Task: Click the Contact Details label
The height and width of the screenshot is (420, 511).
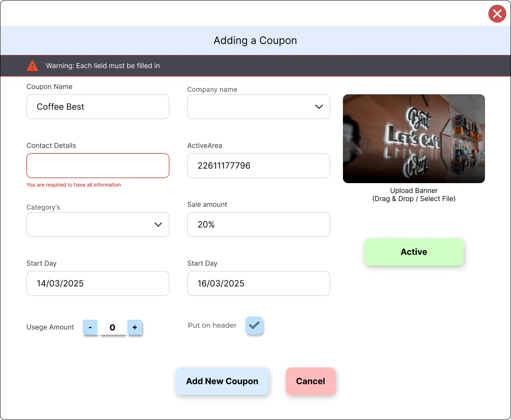Action: point(51,146)
